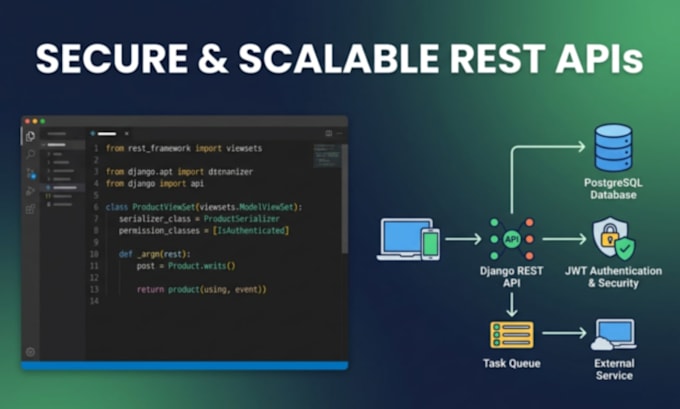Image resolution: width=680 pixels, height=409 pixels.
Task: Click the JWT shield and padlock icon
Action: [613, 239]
